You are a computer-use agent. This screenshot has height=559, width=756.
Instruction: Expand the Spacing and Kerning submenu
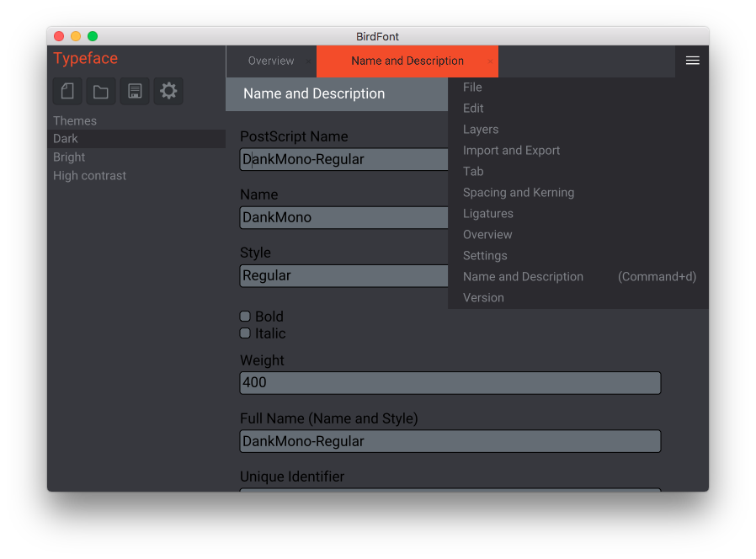(x=518, y=193)
